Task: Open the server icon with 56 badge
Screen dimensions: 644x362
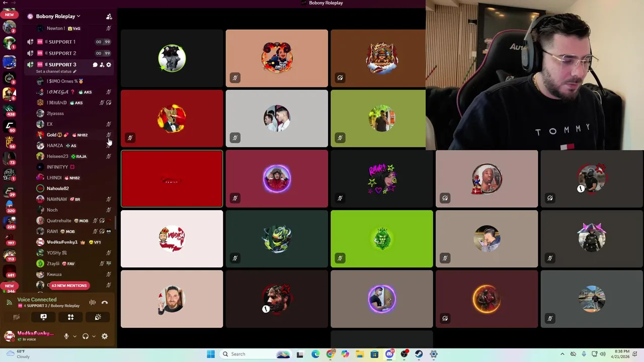Action: pyautogui.click(x=9, y=141)
